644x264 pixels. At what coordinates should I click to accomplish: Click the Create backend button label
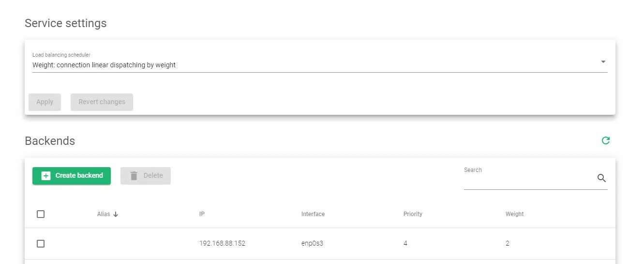[79, 175]
